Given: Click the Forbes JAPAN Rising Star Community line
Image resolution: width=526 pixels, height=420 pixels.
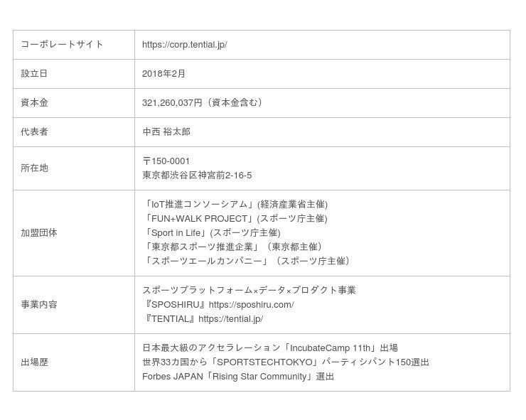Looking at the screenshot, I should point(238,377).
